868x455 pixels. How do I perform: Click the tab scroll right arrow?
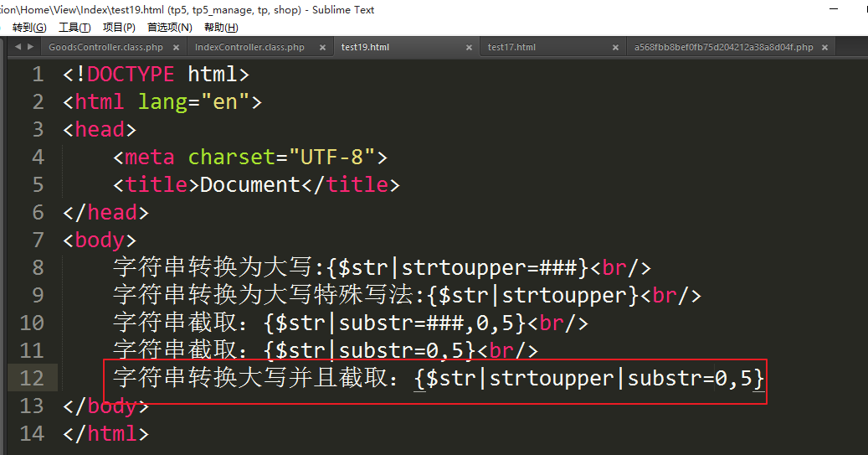click(x=31, y=47)
